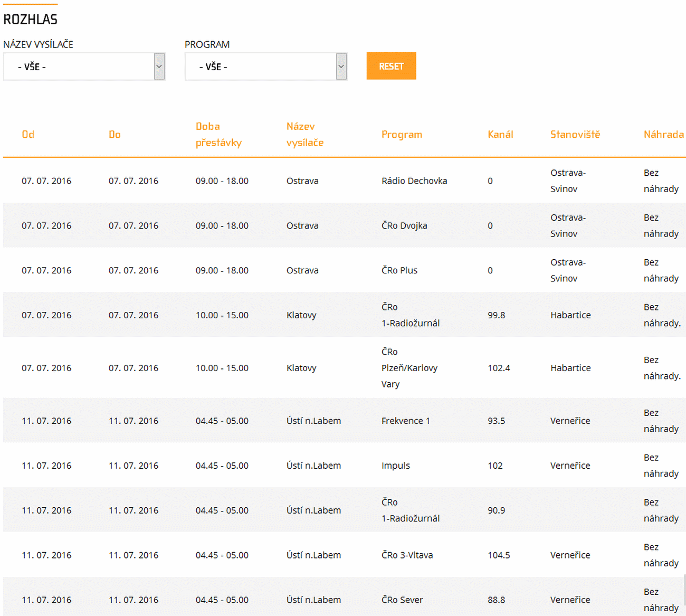Click Klatovy in the 99.8 row
The width and height of the screenshot is (686, 616).
tap(301, 315)
